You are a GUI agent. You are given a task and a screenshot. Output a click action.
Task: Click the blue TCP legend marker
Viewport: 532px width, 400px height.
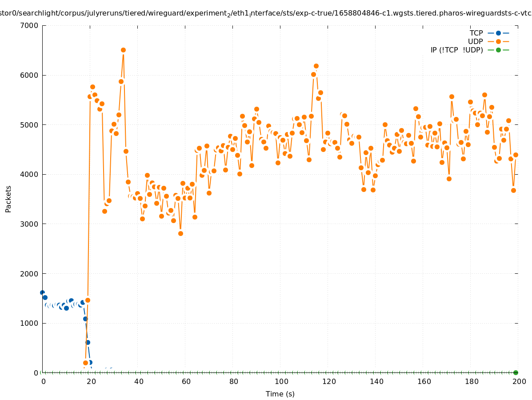tap(498, 33)
